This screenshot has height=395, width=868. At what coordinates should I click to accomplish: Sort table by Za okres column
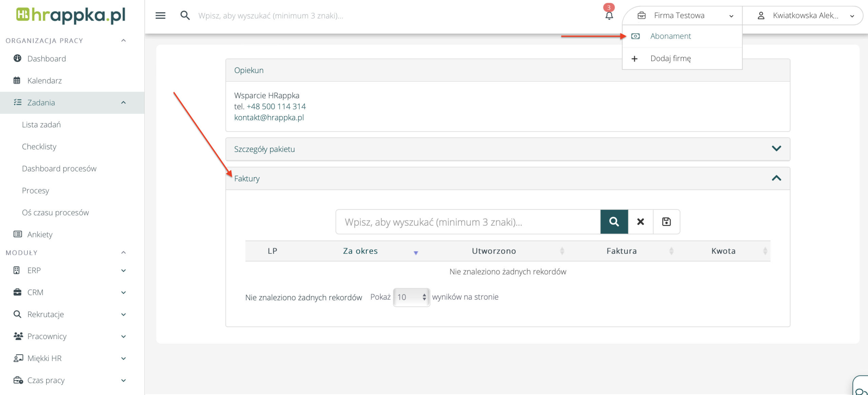[360, 251]
